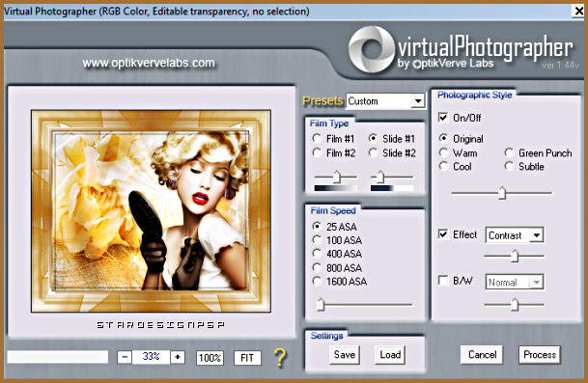Set preview zoom with 100% button
Image resolution: width=588 pixels, height=383 pixels.
click(x=210, y=358)
